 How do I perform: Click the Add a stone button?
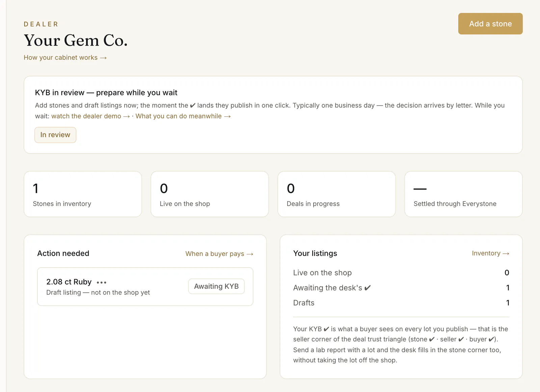[x=490, y=24]
